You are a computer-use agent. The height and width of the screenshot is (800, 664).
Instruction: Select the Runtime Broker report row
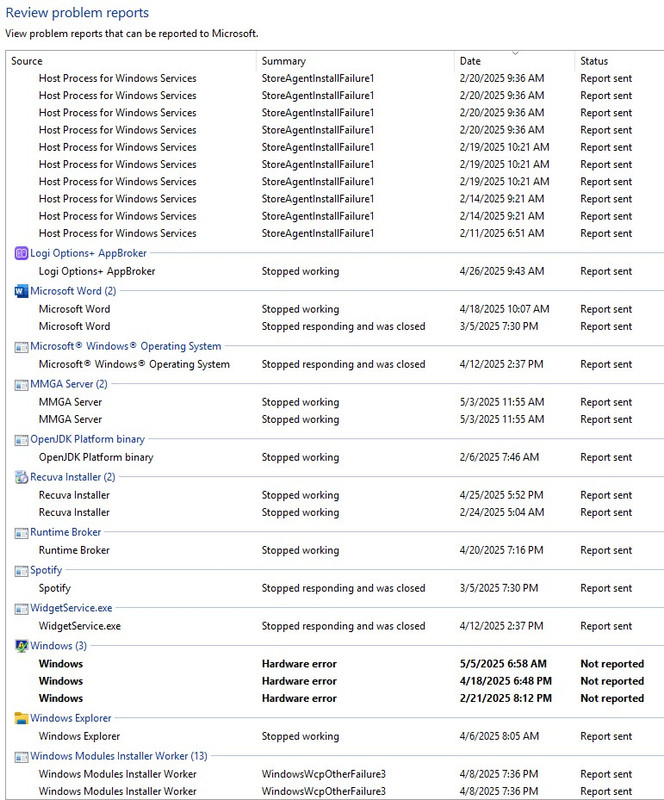(335, 550)
